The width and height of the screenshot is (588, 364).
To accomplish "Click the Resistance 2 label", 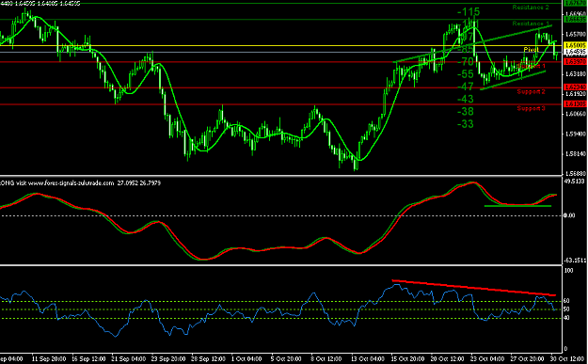I will pyautogui.click(x=531, y=8).
